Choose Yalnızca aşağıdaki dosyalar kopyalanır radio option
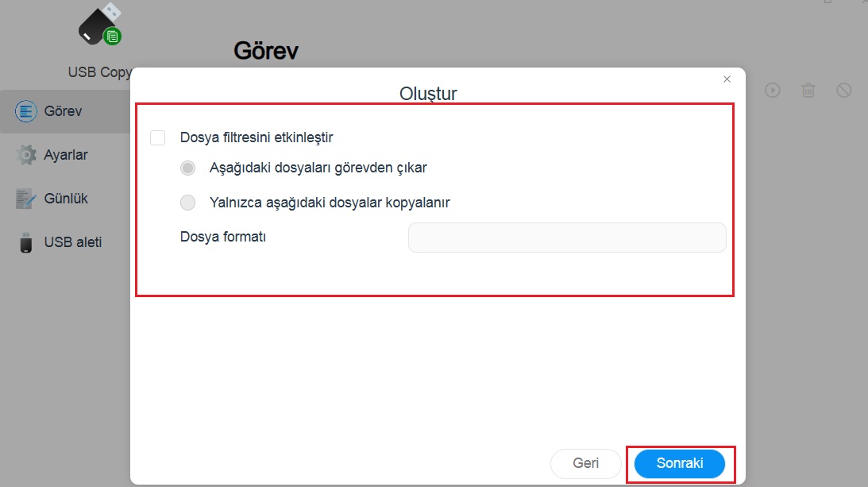Image resolution: width=868 pixels, height=487 pixels. (188, 203)
